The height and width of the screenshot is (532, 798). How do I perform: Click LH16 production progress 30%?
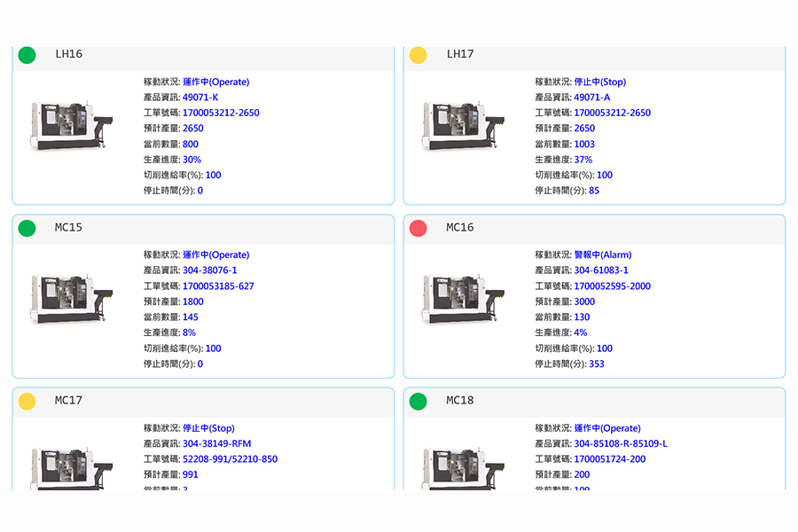click(x=192, y=160)
